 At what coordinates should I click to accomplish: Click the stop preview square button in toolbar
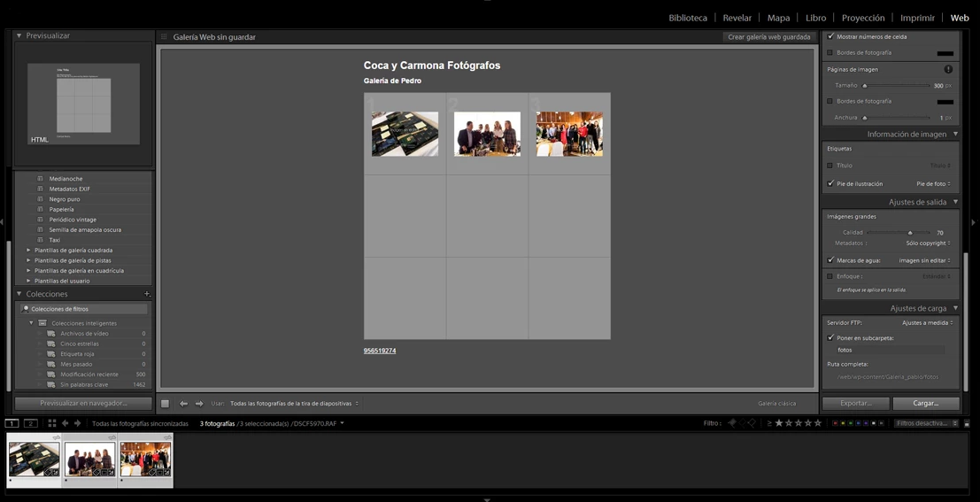coord(165,404)
